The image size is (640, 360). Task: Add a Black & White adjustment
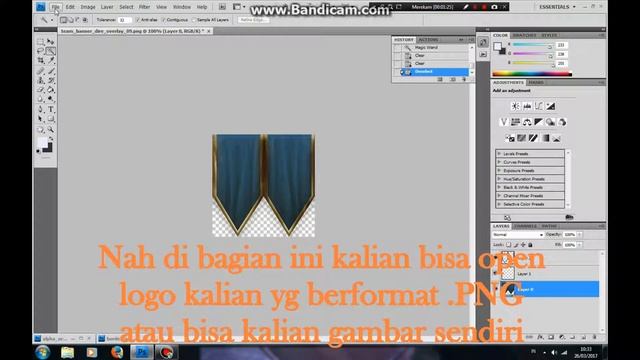(538, 122)
